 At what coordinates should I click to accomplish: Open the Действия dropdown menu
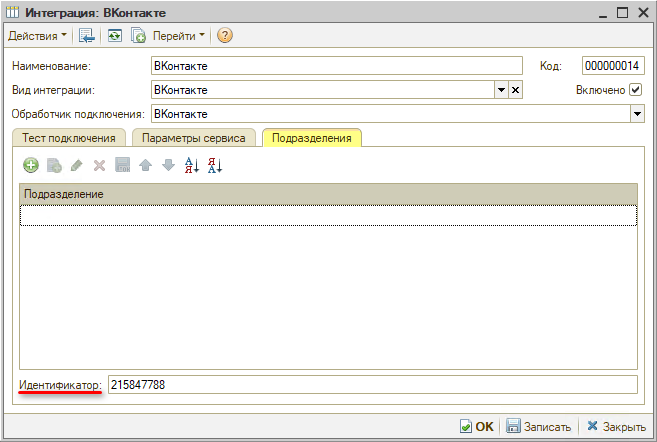click(x=37, y=36)
